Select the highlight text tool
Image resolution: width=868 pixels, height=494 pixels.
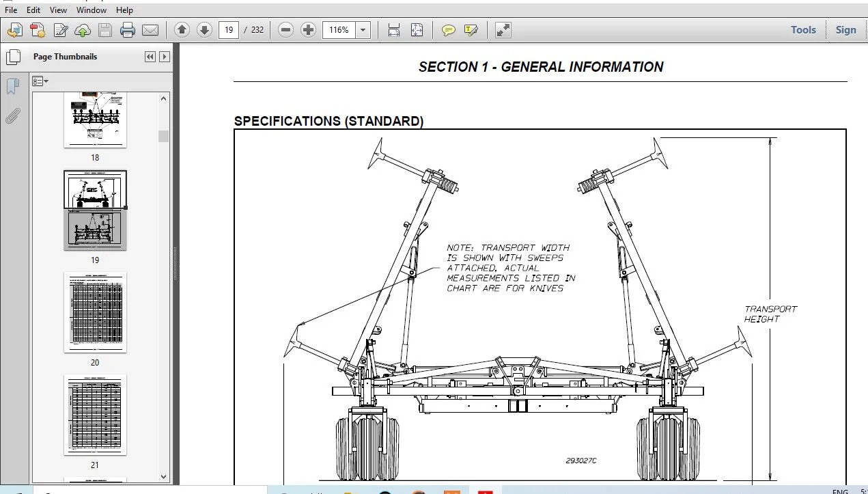pos(471,30)
